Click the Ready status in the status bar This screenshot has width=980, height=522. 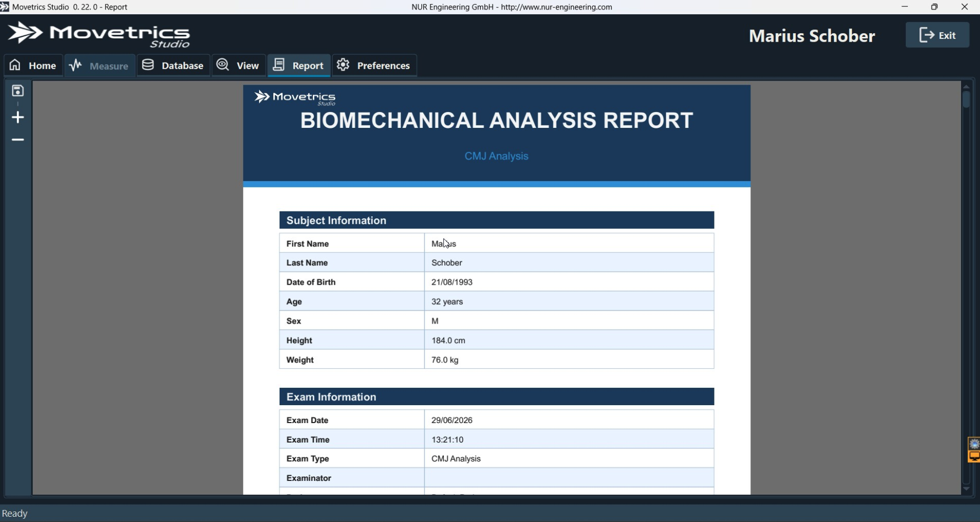(15, 514)
